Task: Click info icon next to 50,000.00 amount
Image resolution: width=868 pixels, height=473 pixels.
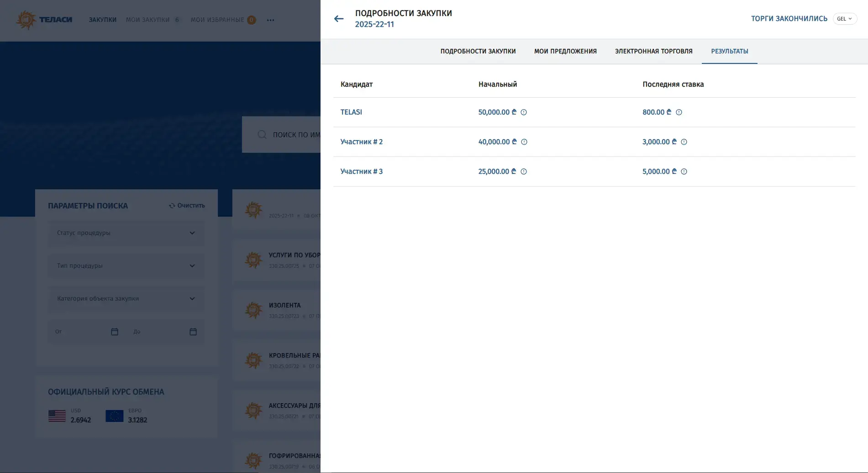Action: (x=524, y=112)
